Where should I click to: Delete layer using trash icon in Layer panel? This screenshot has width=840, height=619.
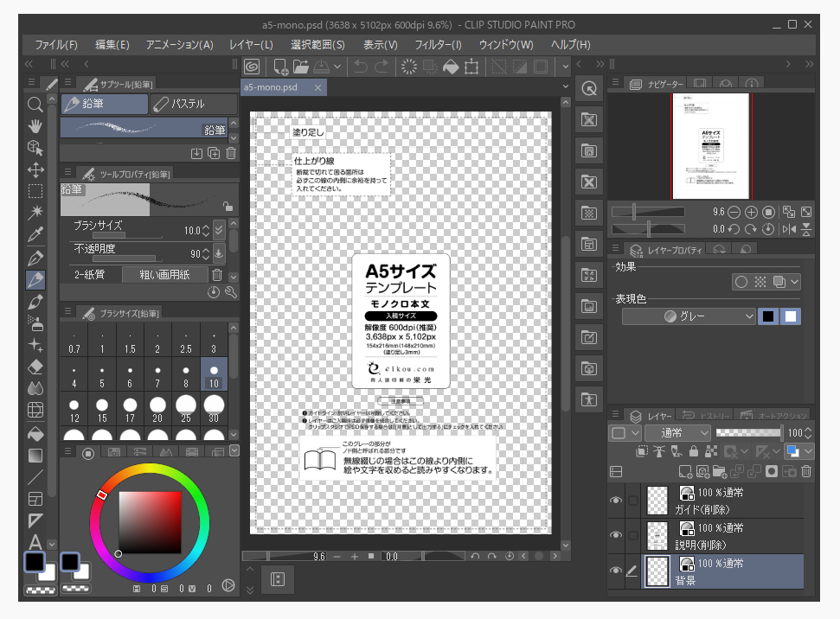coord(806,471)
